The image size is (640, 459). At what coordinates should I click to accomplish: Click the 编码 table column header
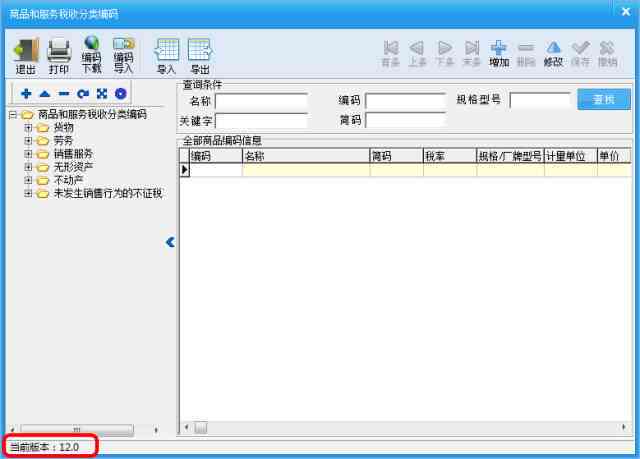pyautogui.click(x=216, y=156)
